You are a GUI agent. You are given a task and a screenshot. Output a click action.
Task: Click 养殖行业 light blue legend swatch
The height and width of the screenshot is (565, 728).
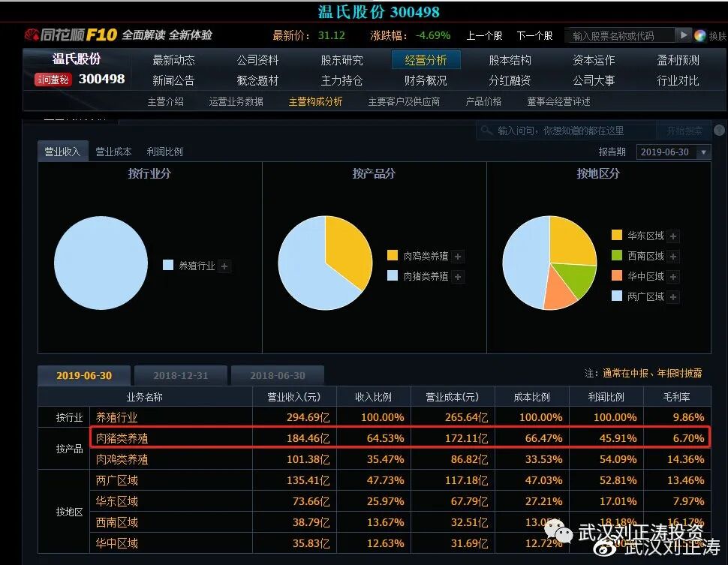(168, 265)
